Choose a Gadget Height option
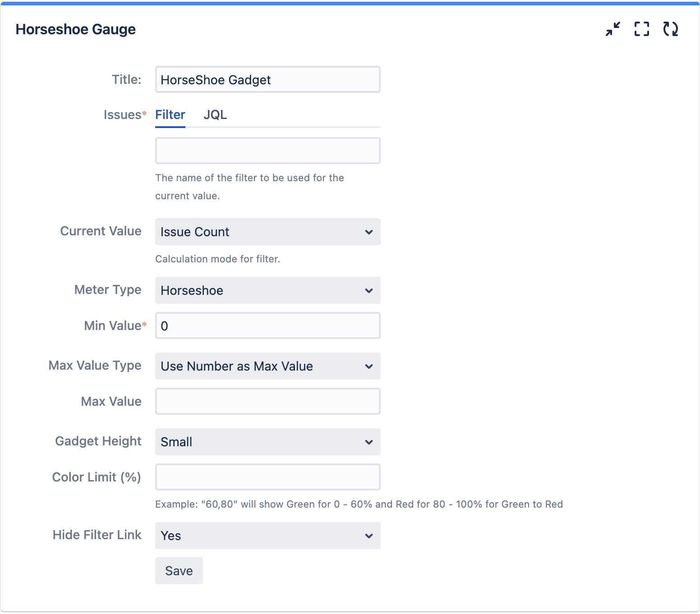700x614 pixels. (x=267, y=442)
